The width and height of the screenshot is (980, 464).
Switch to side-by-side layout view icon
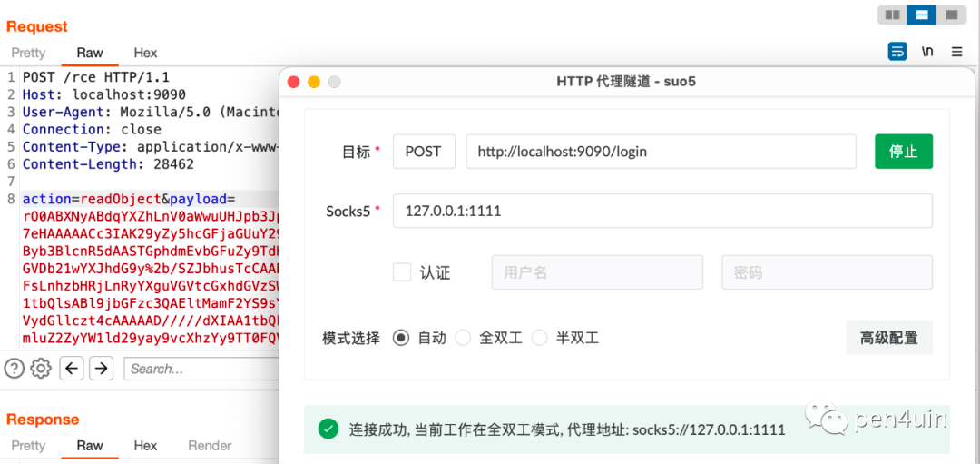click(892, 15)
